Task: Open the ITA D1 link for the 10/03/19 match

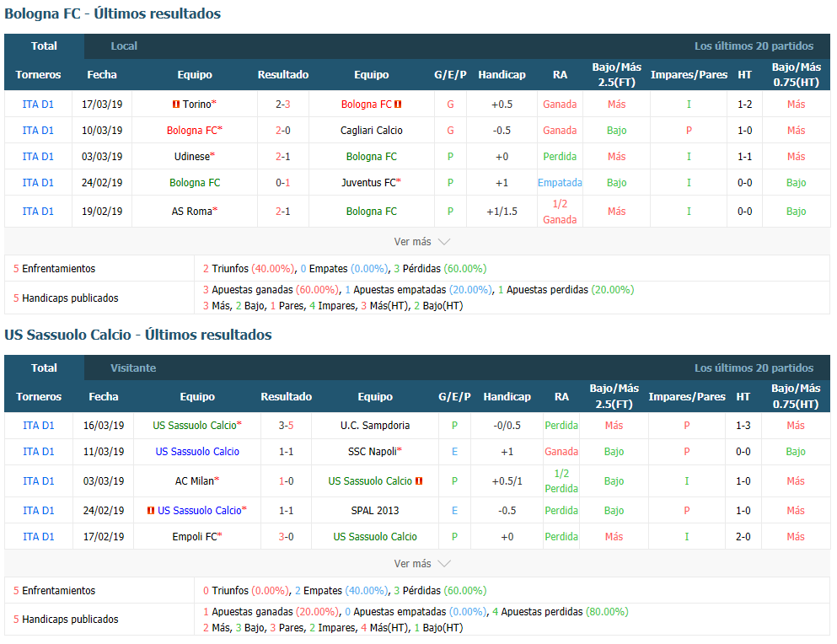Action: click(x=38, y=131)
